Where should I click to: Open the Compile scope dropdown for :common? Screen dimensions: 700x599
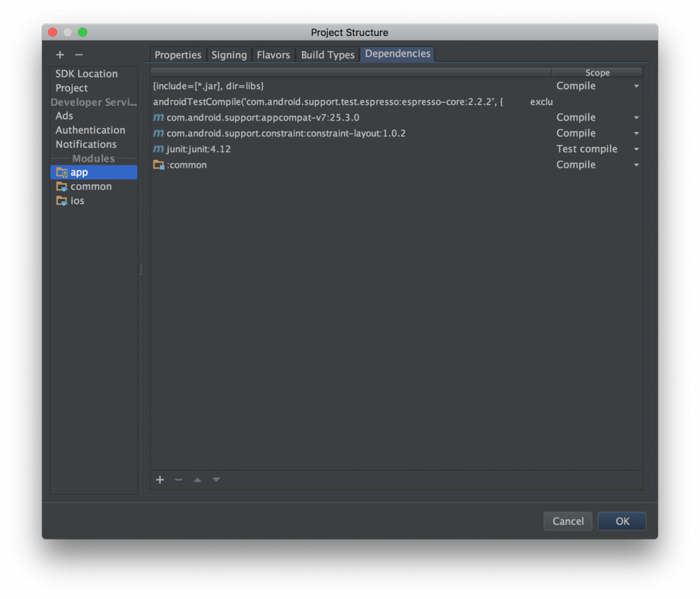pyautogui.click(x=636, y=165)
